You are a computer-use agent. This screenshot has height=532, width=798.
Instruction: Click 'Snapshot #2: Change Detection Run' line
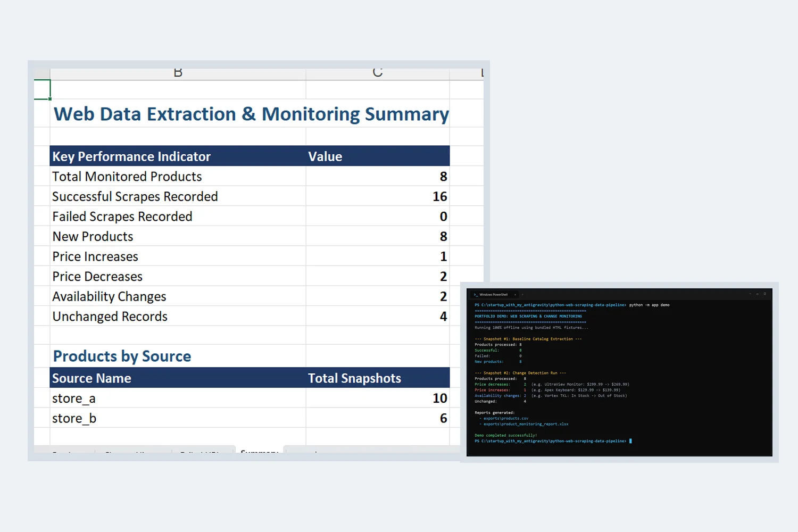520,373
